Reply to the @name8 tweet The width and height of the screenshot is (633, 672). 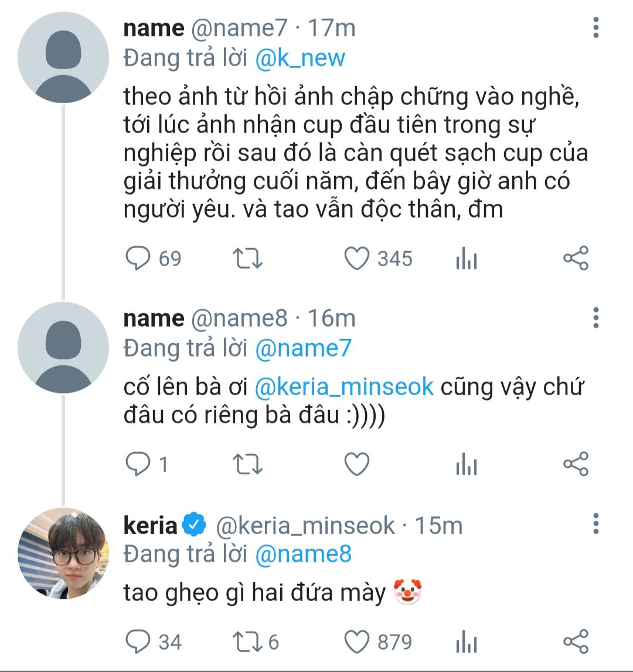click(x=138, y=464)
